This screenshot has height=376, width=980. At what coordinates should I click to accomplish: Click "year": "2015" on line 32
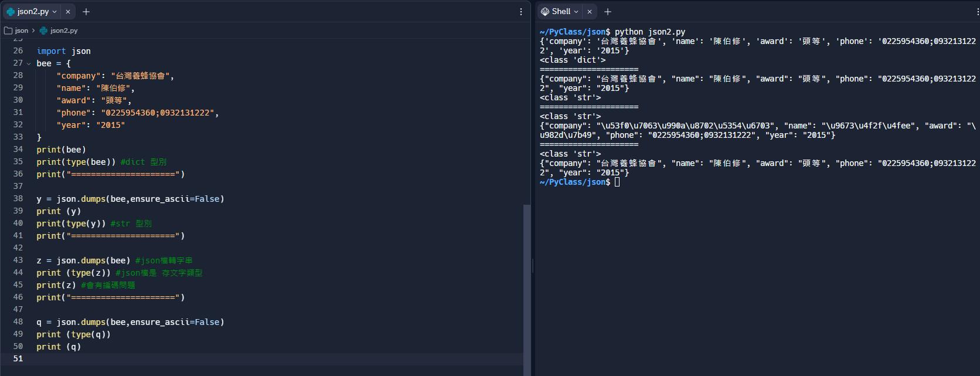click(x=91, y=125)
